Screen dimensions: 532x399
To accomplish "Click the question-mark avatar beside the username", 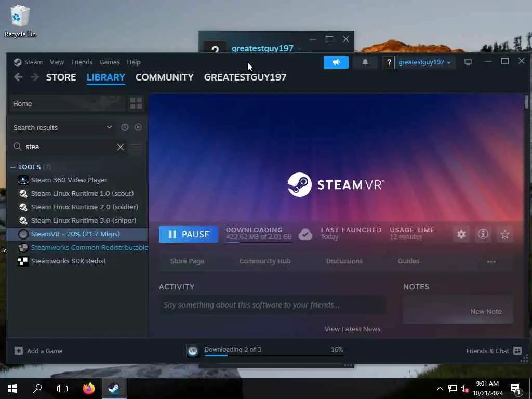I will point(389,62).
